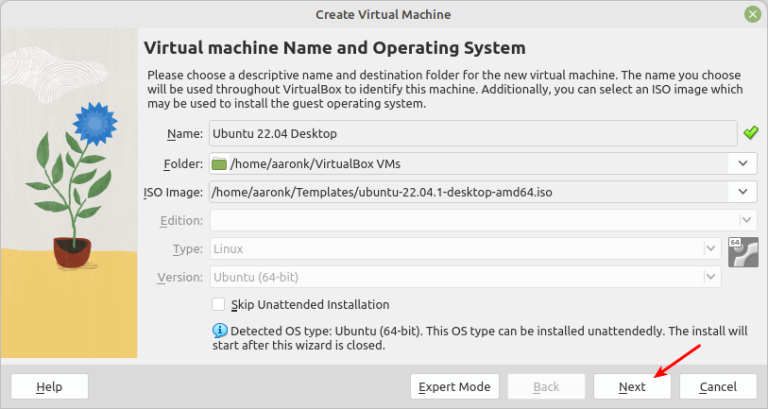Screen dimensions: 768x409
Task: Click the Create Virtual Machine title bar
Action: pos(383,14)
